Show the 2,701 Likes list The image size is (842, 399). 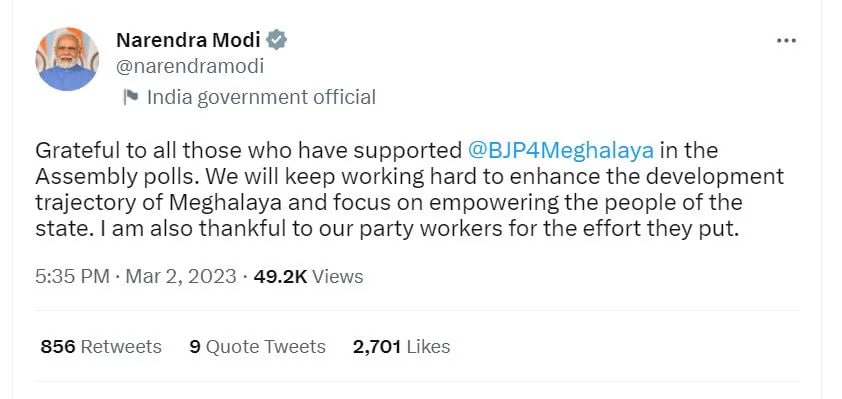point(401,347)
